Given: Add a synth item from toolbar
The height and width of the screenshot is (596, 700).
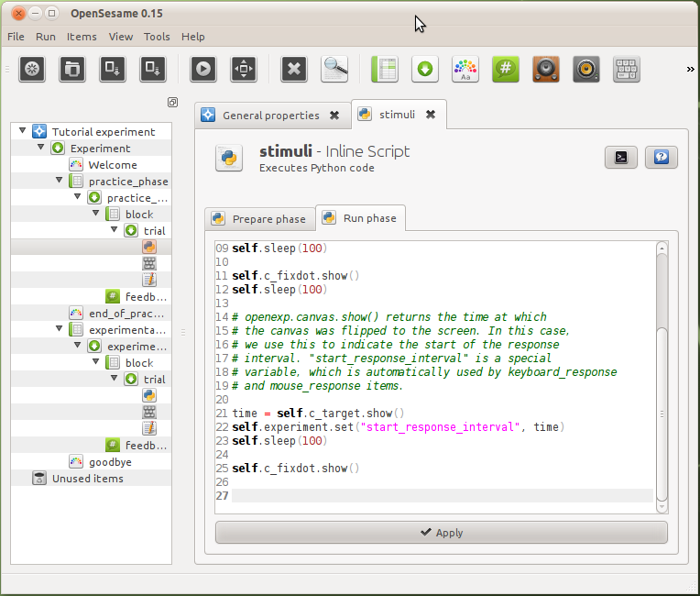Looking at the screenshot, I should (x=586, y=69).
